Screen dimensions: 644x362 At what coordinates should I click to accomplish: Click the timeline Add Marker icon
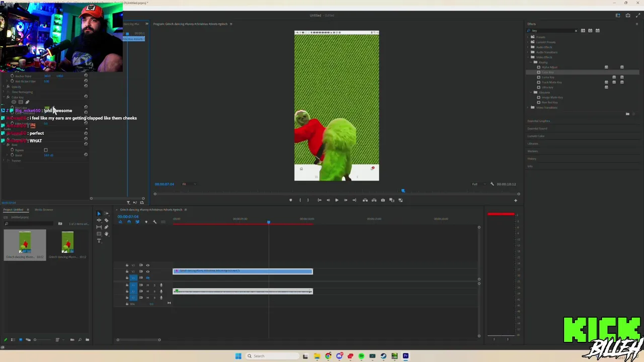[x=146, y=222]
